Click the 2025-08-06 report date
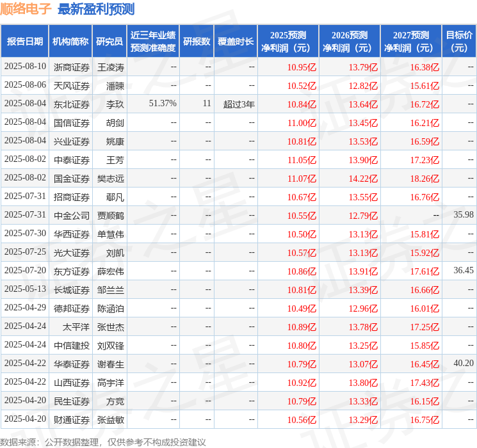The width and height of the screenshot is (477, 448). pos(25,84)
